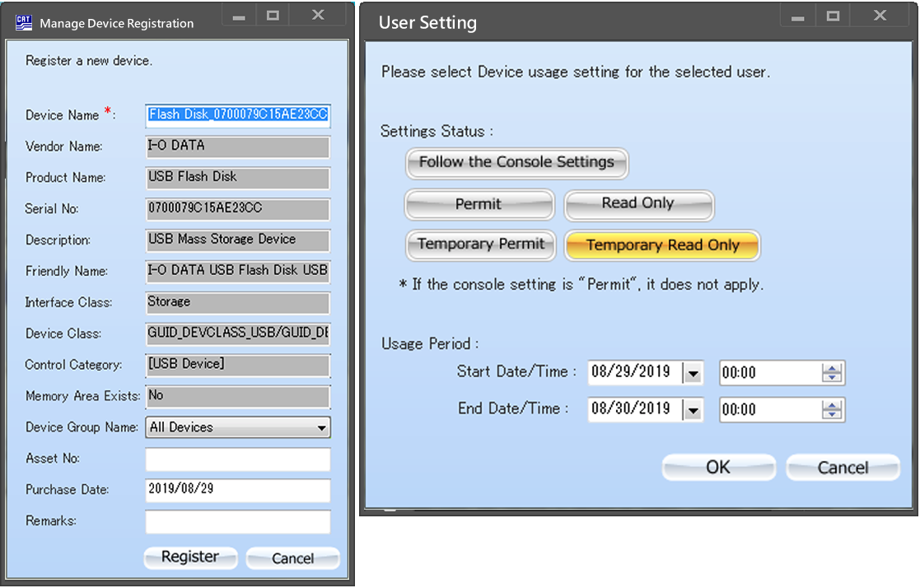This screenshot has height=588, width=920.
Task: Focus the Purchase Date field
Action: pyautogui.click(x=238, y=490)
